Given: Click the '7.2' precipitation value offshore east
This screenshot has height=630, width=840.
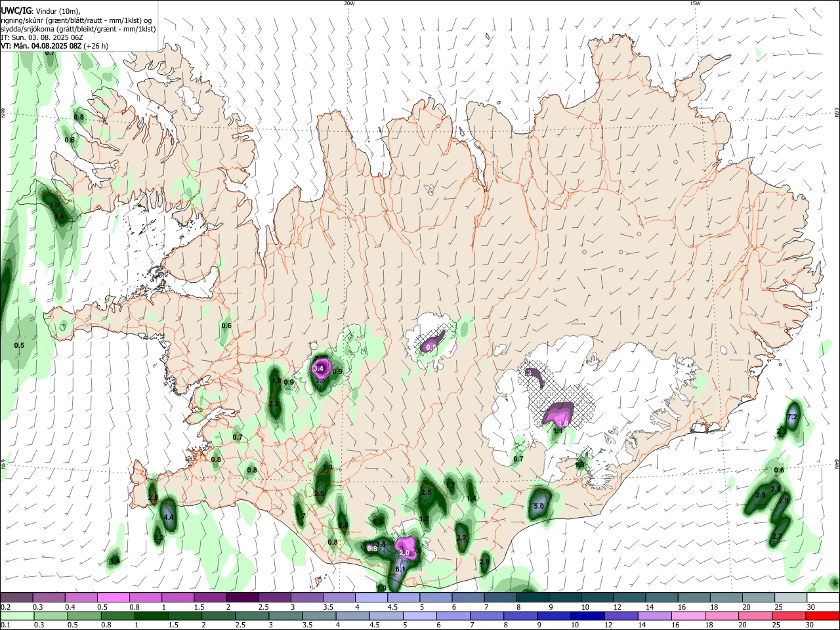Looking at the screenshot, I should [x=791, y=417].
